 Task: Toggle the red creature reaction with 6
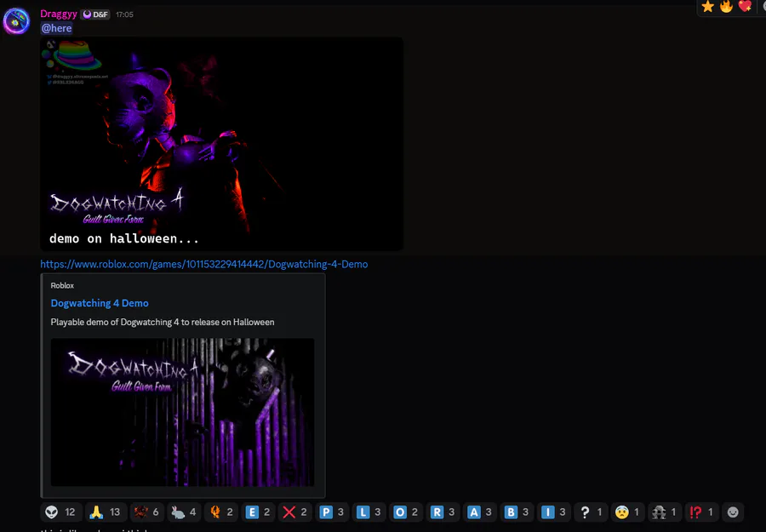pyautogui.click(x=146, y=512)
